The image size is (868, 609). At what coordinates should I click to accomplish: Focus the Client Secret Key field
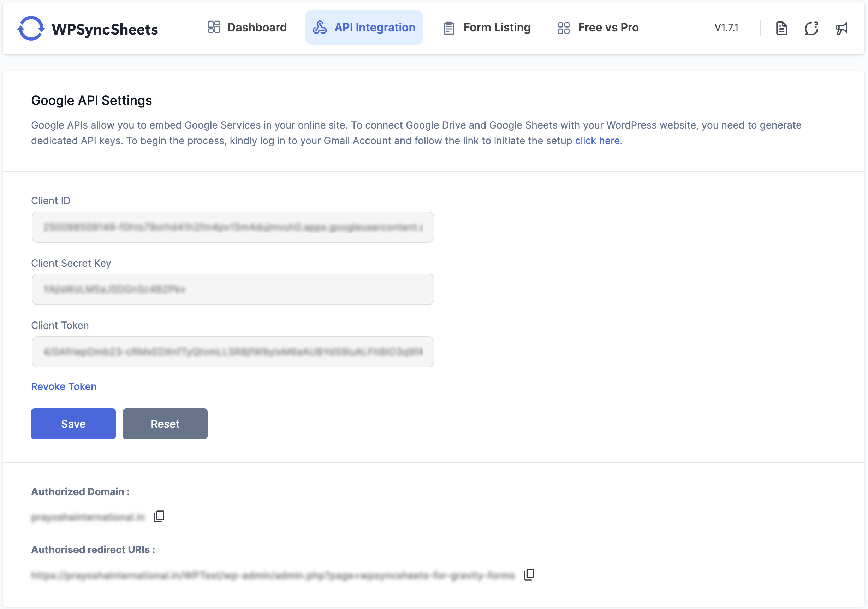233,289
